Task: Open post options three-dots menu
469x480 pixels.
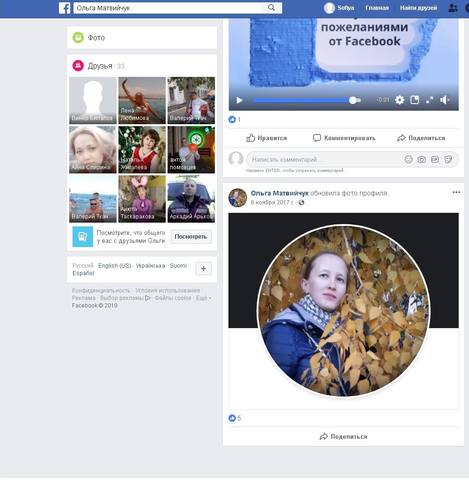Action: tap(456, 192)
